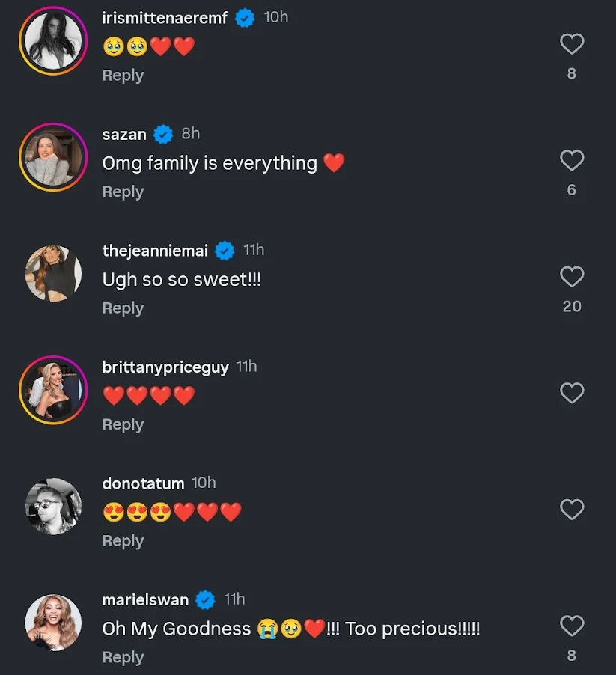Open irismittenaeremf's profile picture
The height and width of the screenshot is (675, 616).
53,40
